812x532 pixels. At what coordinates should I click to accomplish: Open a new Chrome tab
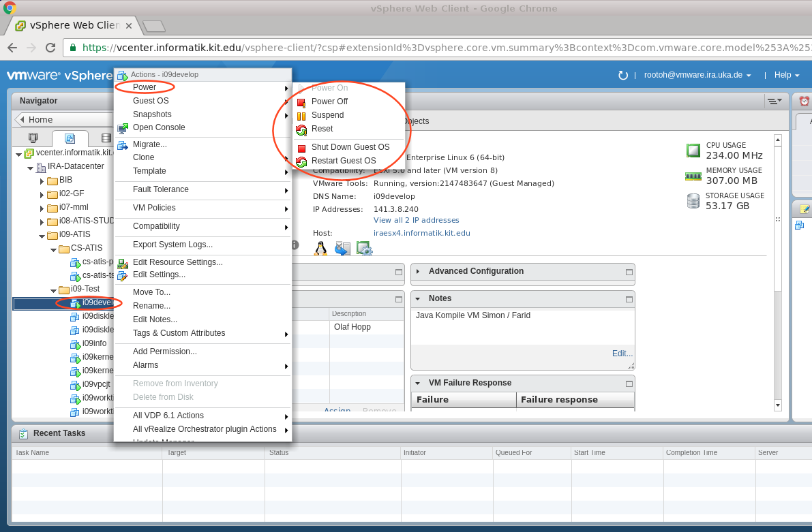pos(154,26)
